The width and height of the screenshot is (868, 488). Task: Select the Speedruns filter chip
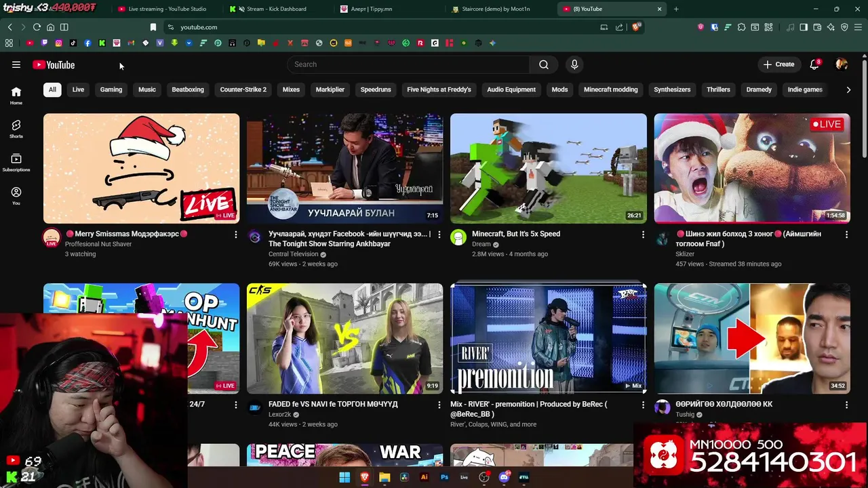tap(376, 89)
